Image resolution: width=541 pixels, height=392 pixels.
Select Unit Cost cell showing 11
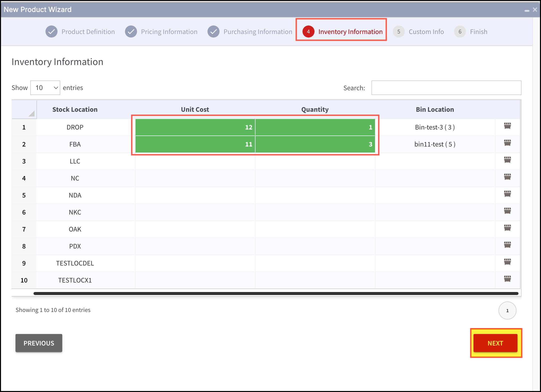tap(195, 144)
